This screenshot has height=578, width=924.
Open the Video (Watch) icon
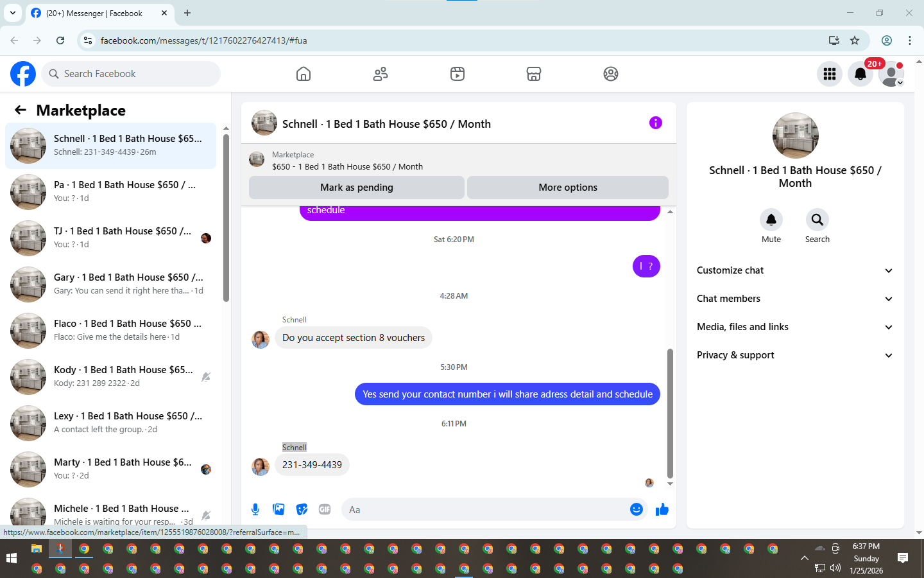(x=458, y=74)
